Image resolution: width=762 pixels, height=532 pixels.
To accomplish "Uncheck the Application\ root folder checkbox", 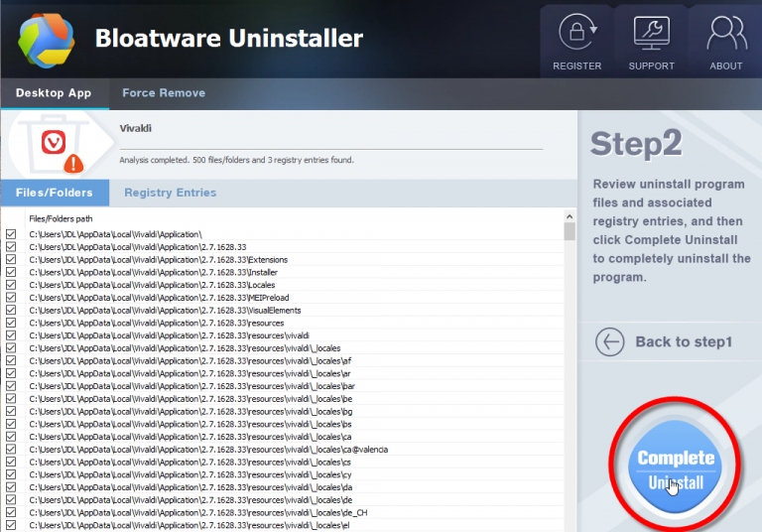I will pyautogui.click(x=11, y=234).
